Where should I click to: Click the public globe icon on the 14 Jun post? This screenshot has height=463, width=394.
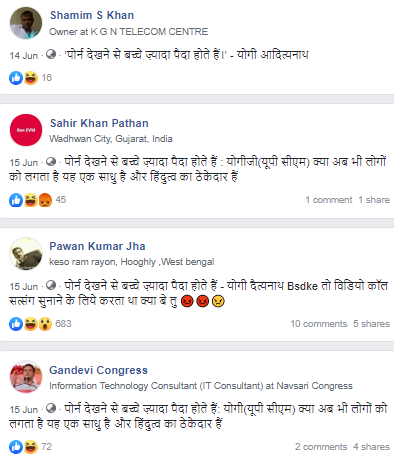click(x=51, y=54)
